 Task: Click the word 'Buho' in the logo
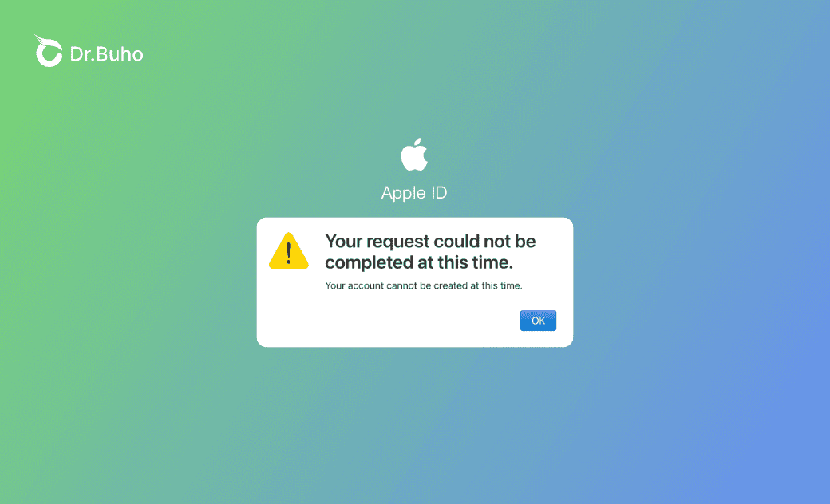click(120, 54)
